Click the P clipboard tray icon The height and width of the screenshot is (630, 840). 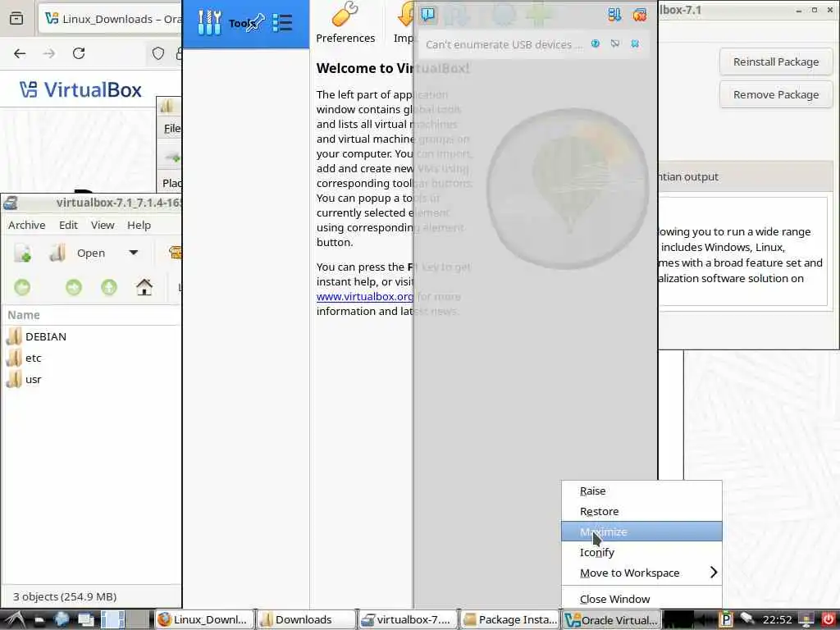(725, 620)
